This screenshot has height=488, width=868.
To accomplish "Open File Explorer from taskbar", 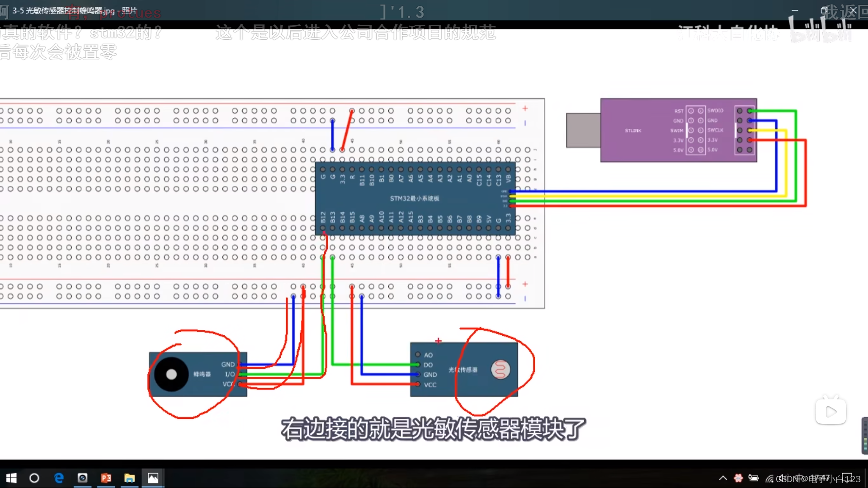I will tap(130, 478).
